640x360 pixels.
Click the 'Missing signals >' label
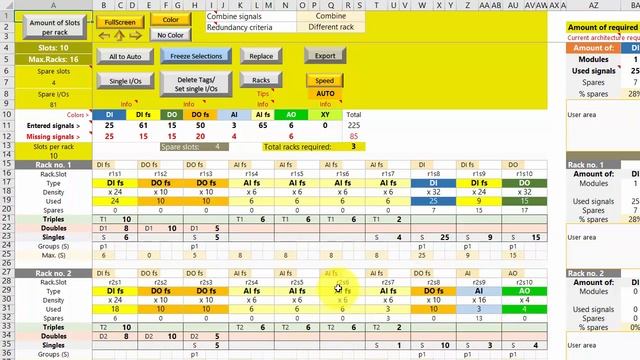tap(53, 137)
